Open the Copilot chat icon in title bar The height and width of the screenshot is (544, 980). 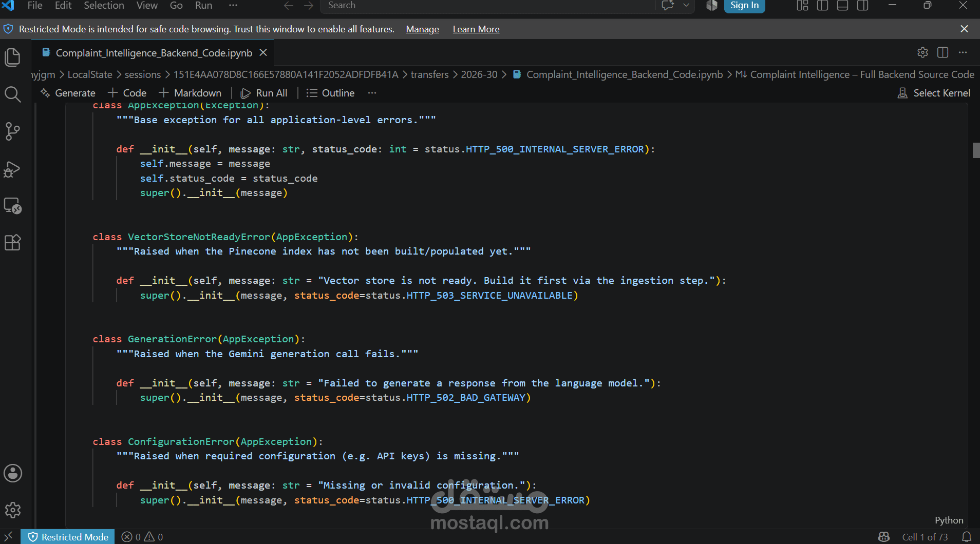pos(668,5)
